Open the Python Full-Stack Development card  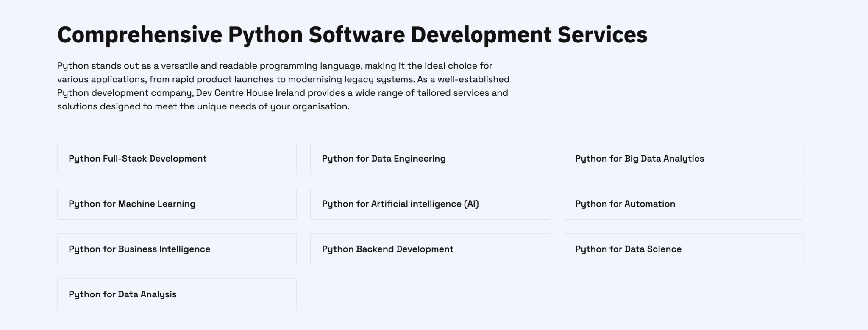click(177, 159)
